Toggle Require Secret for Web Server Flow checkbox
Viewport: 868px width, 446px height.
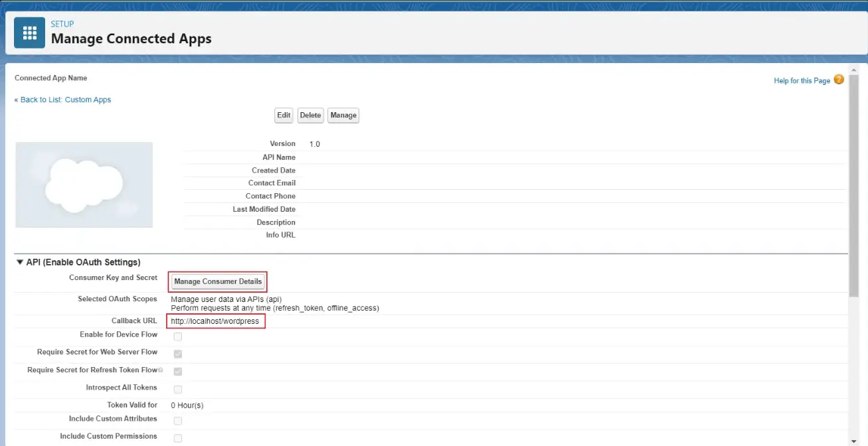[x=177, y=354]
